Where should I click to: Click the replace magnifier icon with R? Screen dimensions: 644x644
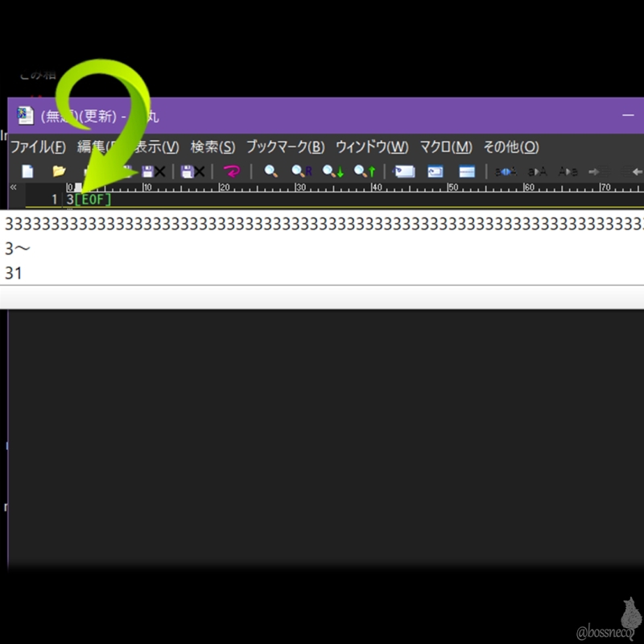tap(301, 171)
